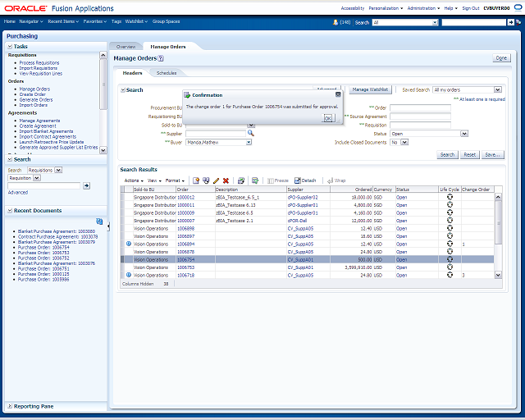Expand the Reporting Pane
Screen dimensions: 525x420
point(10,406)
